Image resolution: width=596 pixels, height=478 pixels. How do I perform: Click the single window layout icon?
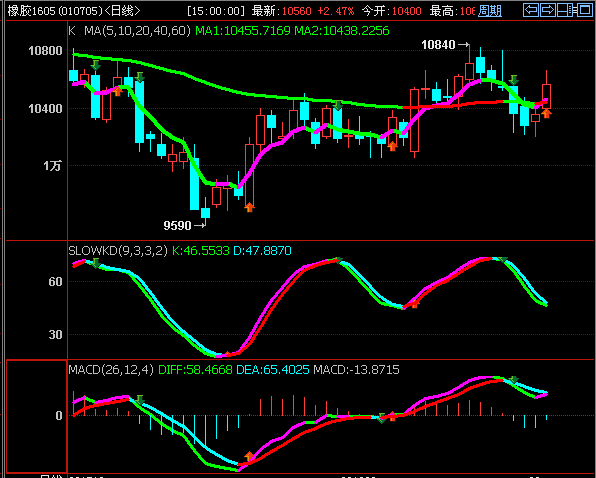(x=585, y=10)
